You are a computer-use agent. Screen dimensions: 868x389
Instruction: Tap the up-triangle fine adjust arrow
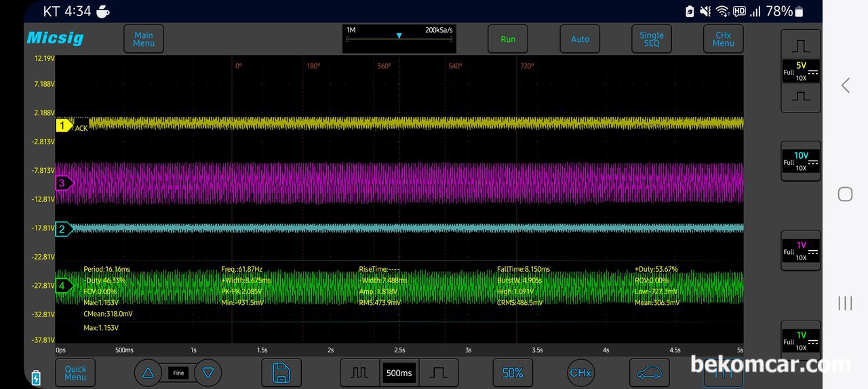pos(148,373)
